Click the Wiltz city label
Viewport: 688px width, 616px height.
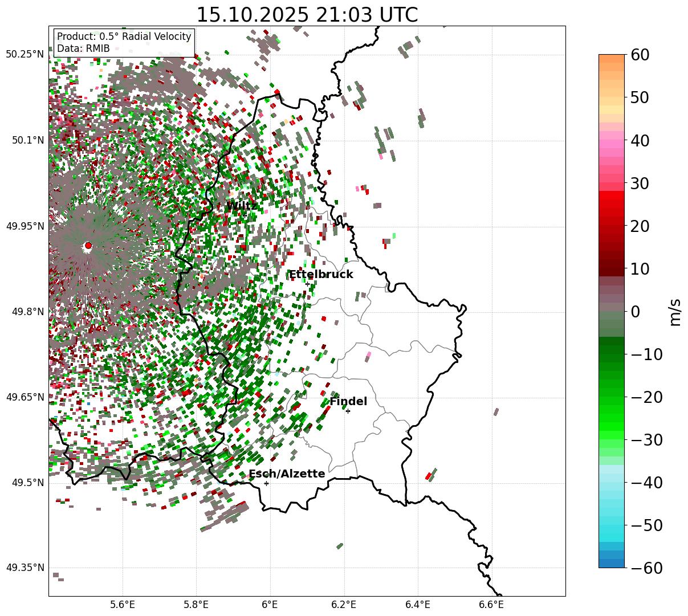click(x=242, y=206)
